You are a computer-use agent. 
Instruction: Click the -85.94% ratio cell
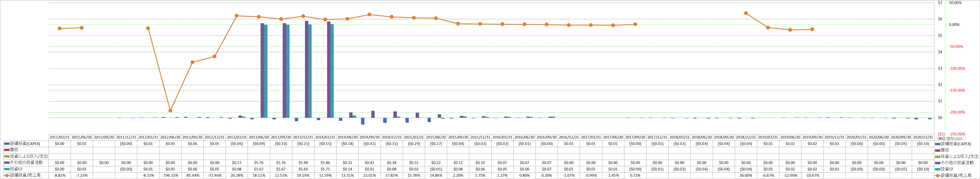tap(192, 176)
